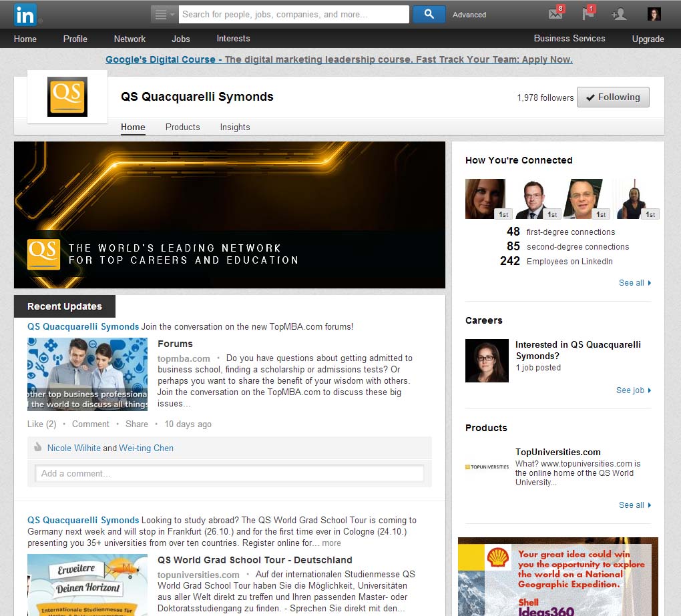
Task: Open QS Quacquarelli Symonds name on Grad School Tour update
Action: [x=83, y=520]
